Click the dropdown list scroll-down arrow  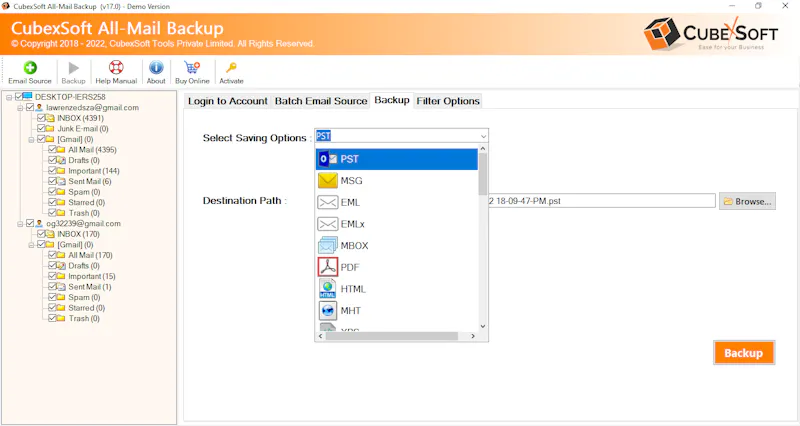(483, 327)
